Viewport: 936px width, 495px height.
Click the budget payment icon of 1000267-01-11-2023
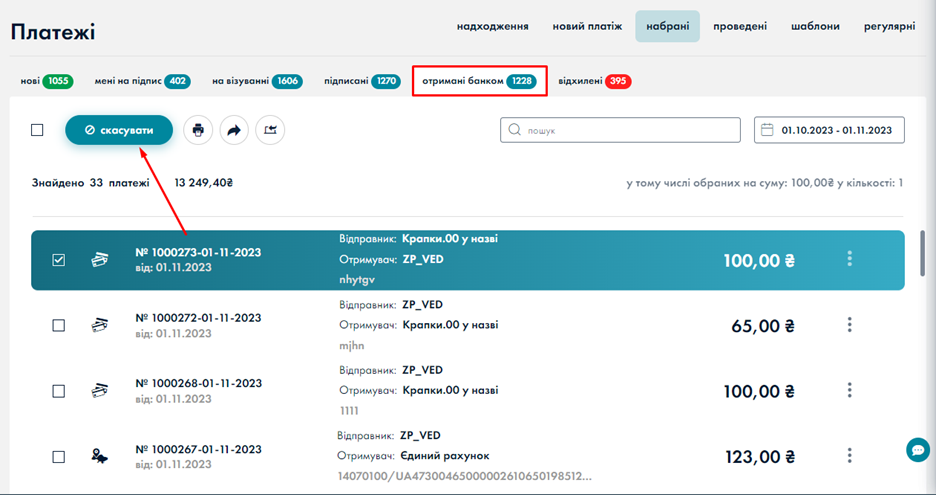[x=100, y=457]
